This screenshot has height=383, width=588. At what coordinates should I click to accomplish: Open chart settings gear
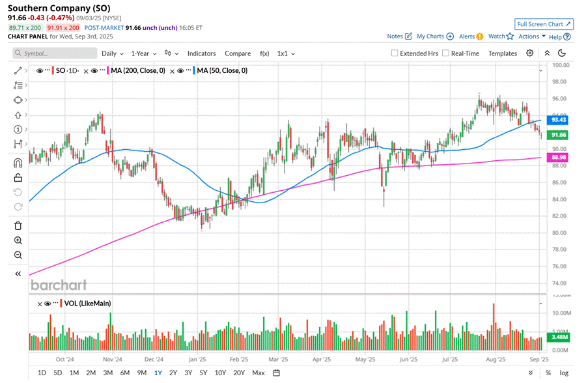pos(529,53)
